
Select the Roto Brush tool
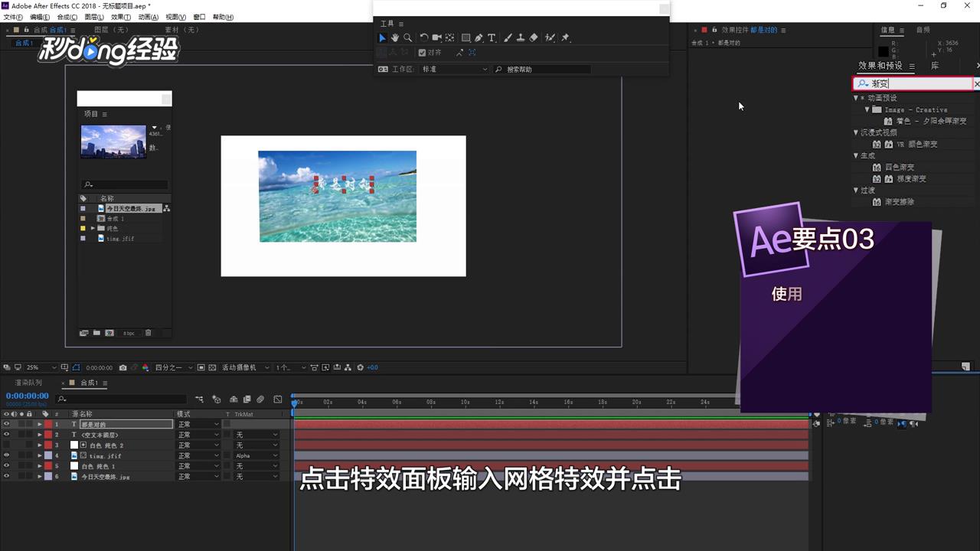[x=550, y=37]
